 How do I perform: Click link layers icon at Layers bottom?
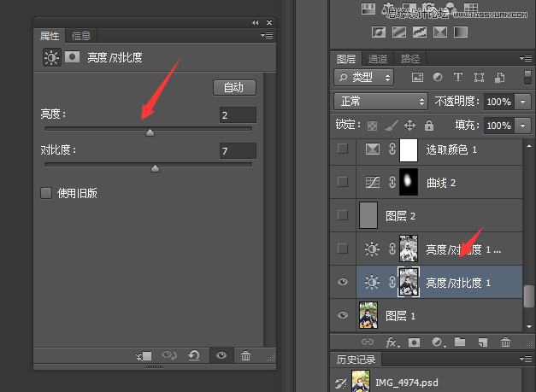click(368, 342)
